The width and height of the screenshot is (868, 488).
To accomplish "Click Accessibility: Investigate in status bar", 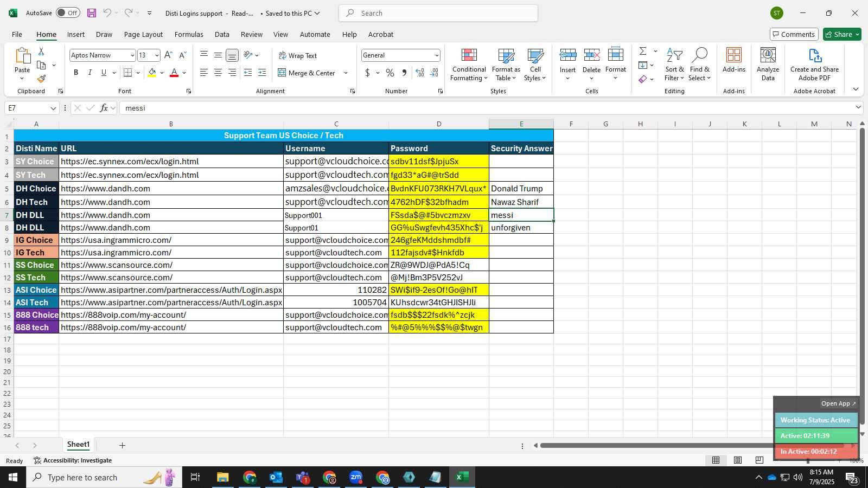I will point(73,460).
